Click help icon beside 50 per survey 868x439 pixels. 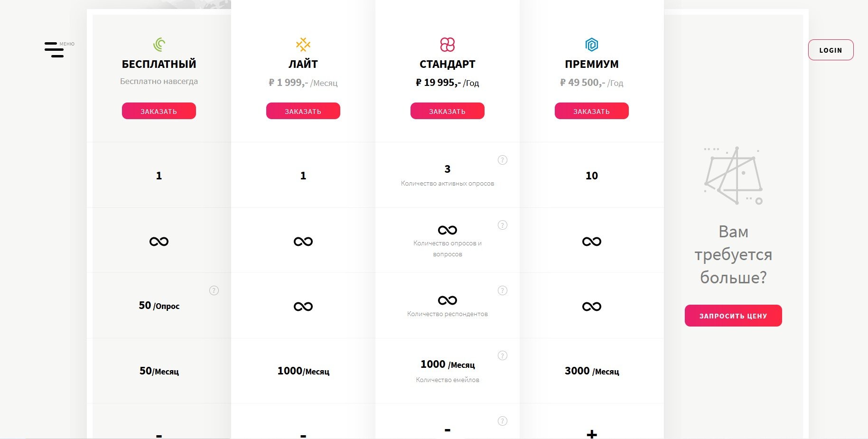click(214, 290)
